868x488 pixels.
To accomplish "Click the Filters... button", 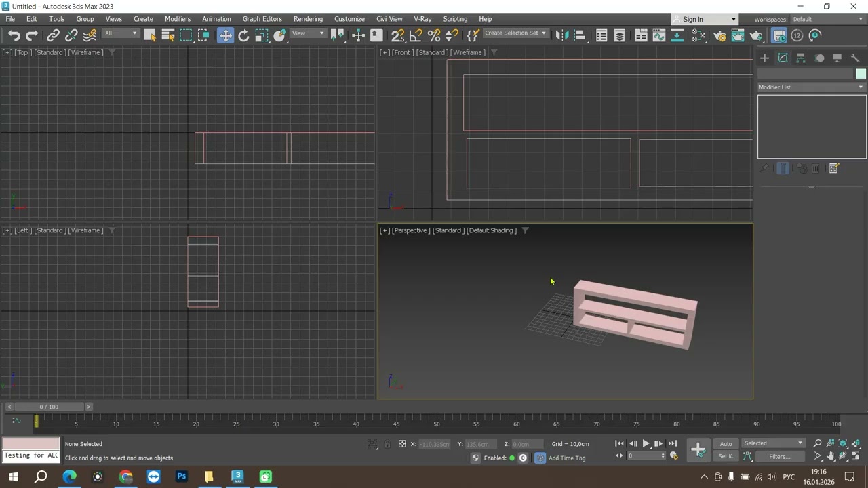I will click(779, 456).
